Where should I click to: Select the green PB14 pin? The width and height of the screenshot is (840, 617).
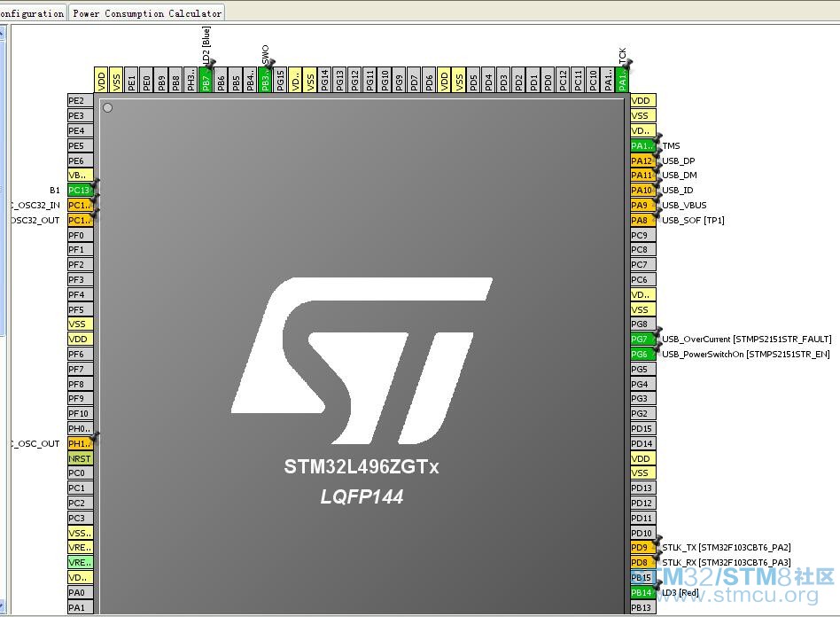click(642, 592)
